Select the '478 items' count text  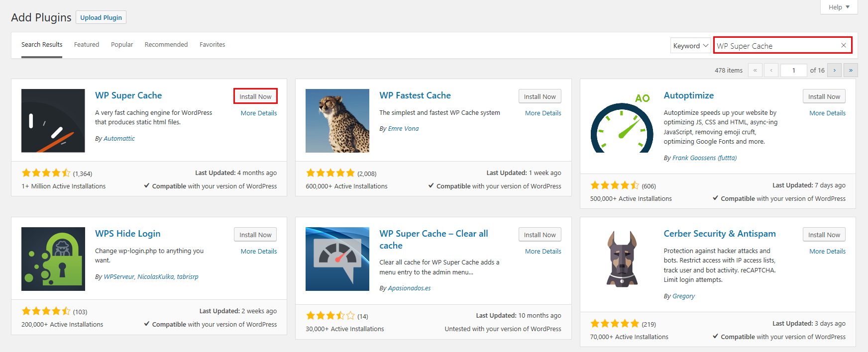pos(729,71)
